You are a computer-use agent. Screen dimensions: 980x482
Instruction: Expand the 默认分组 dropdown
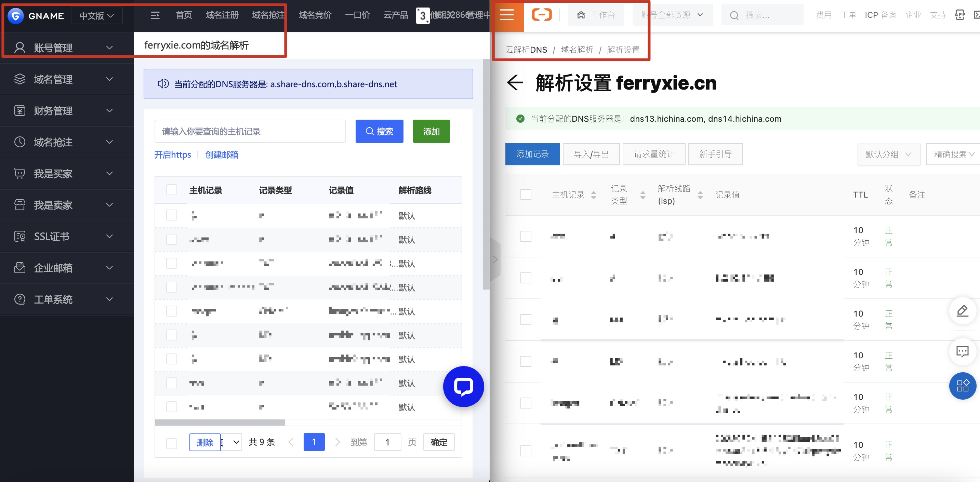tap(888, 154)
